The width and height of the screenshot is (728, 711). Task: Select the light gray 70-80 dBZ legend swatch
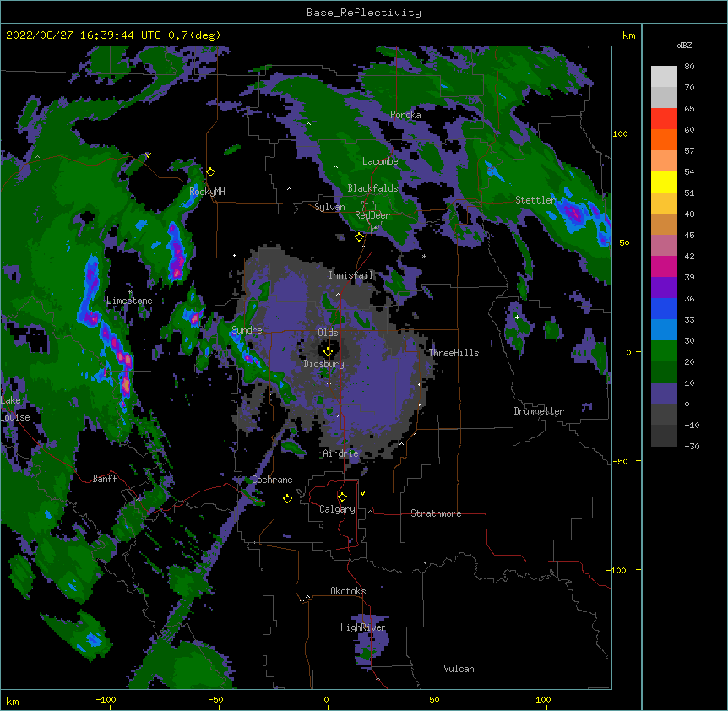pyautogui.click(x=664, y=77)
